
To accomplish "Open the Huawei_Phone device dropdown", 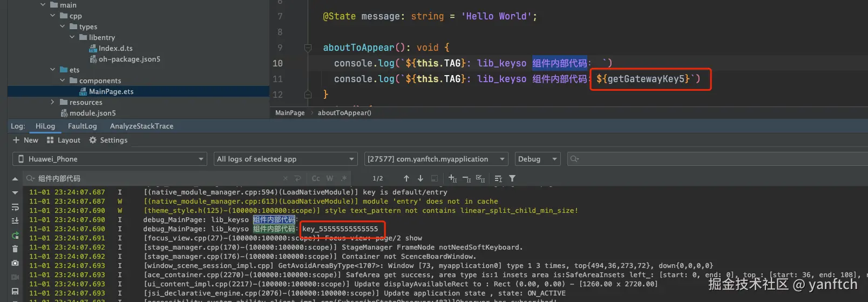I will 110,159.
